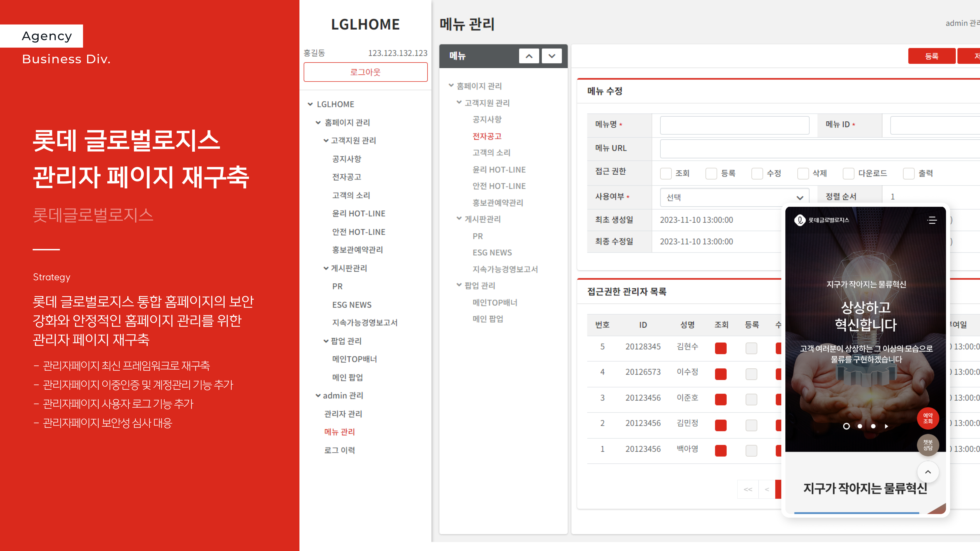Collapse 고객지원 관리 chevron in LGLHOME sidebar

point(326,141)
